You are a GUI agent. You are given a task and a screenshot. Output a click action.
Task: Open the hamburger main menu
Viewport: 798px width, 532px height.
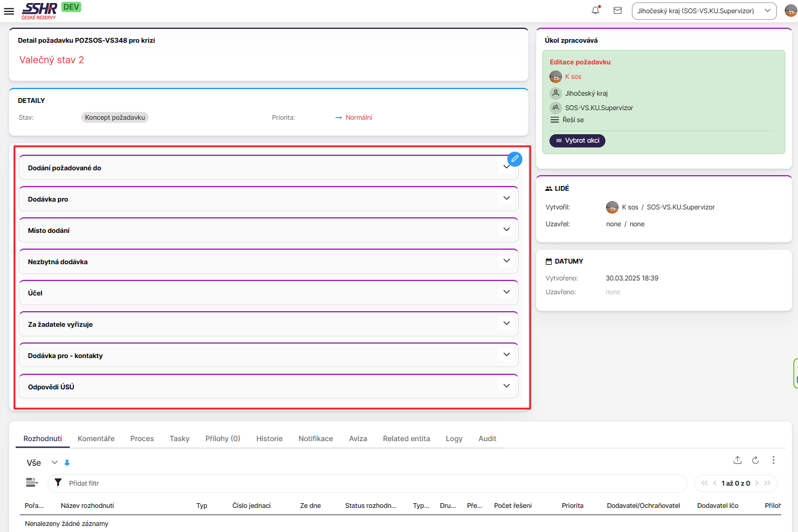(x=9, y=11)
